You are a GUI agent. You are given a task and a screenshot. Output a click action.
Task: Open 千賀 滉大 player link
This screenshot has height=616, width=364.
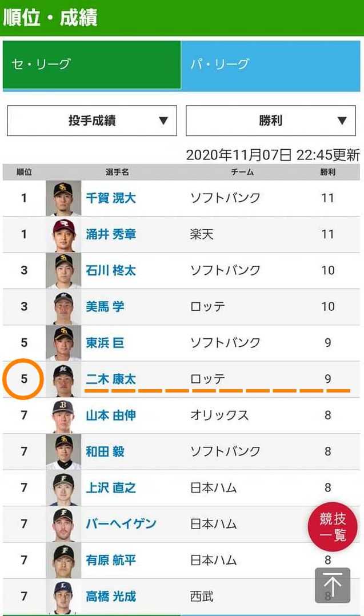tap(111, 198)
